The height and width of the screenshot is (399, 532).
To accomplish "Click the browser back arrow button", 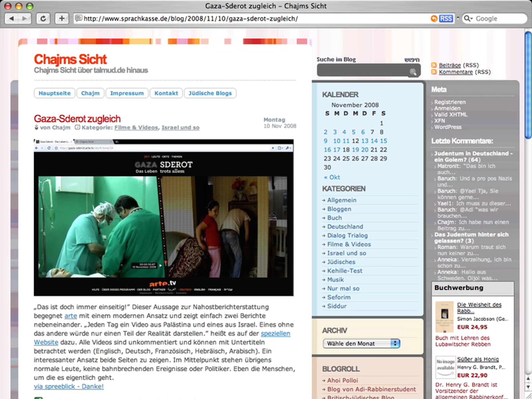I will [12, 19].
